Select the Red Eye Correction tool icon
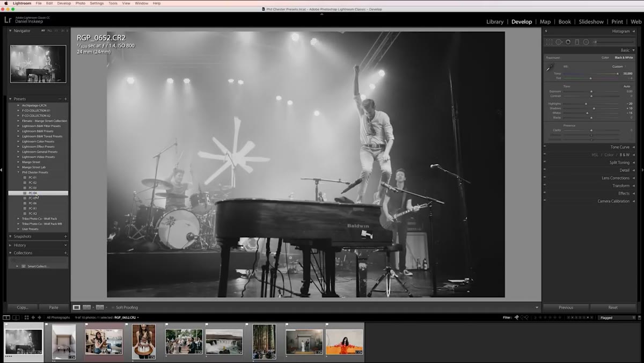Image resolution: width=644 pixels, height=363 pixels. click(x=568, y=42)
